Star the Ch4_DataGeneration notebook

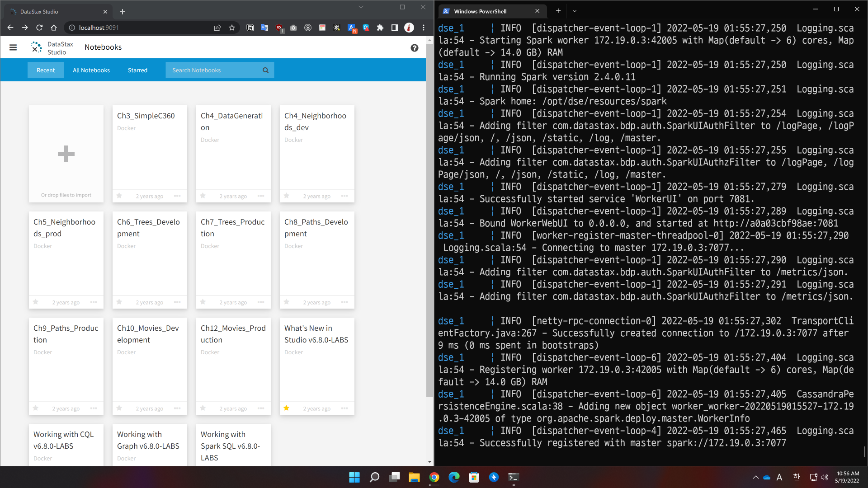(203, 196)
